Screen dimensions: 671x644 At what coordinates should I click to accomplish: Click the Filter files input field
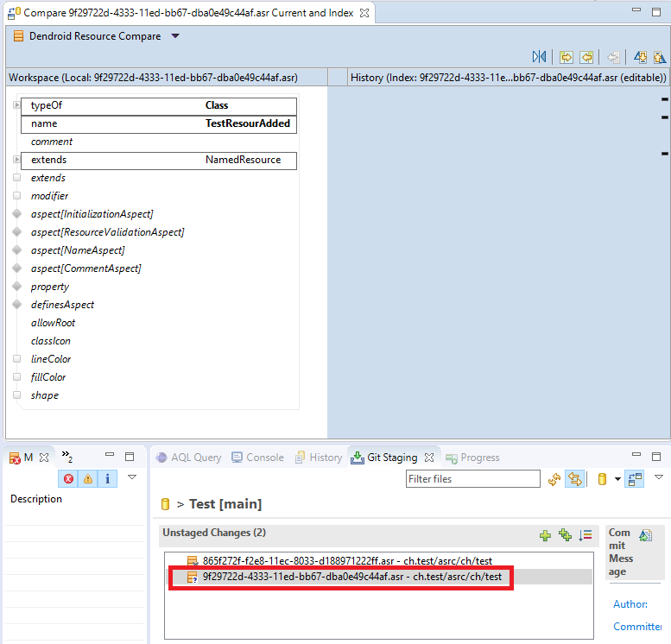click(472, 479)
